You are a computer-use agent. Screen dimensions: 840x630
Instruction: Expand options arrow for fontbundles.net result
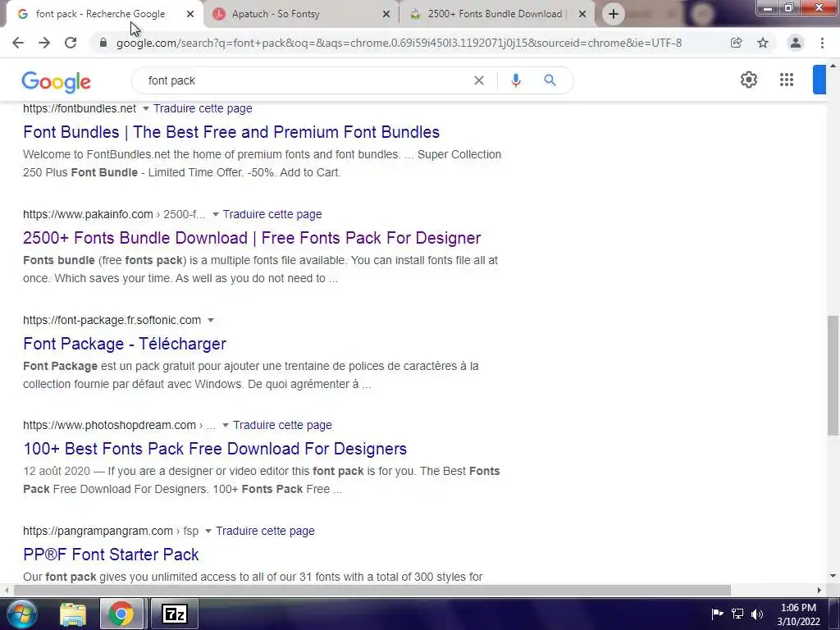[x=146, y=109]
